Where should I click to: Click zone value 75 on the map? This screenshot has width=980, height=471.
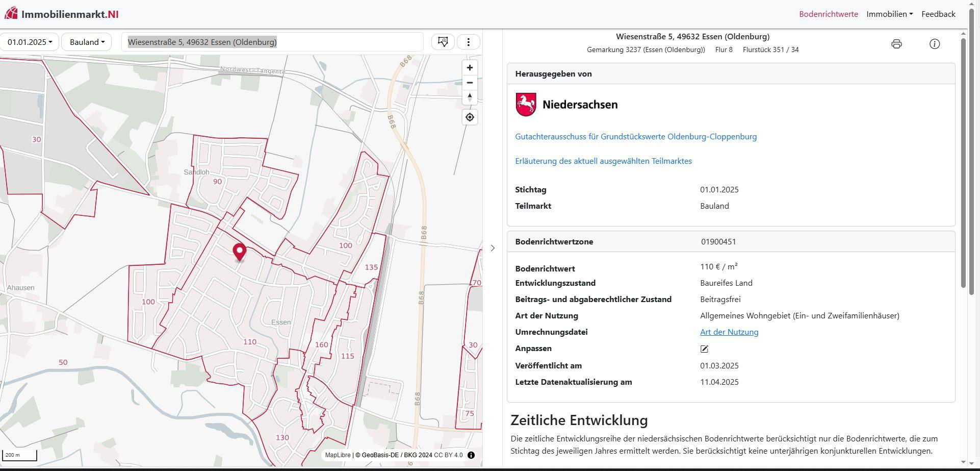pos(470,414)
